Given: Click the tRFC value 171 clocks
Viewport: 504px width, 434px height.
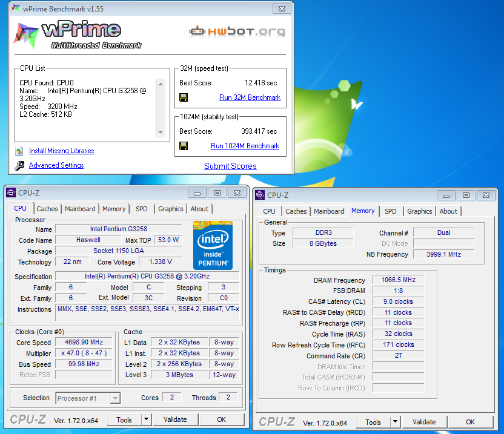Looking at the screenshot, I should pos(398,344).
